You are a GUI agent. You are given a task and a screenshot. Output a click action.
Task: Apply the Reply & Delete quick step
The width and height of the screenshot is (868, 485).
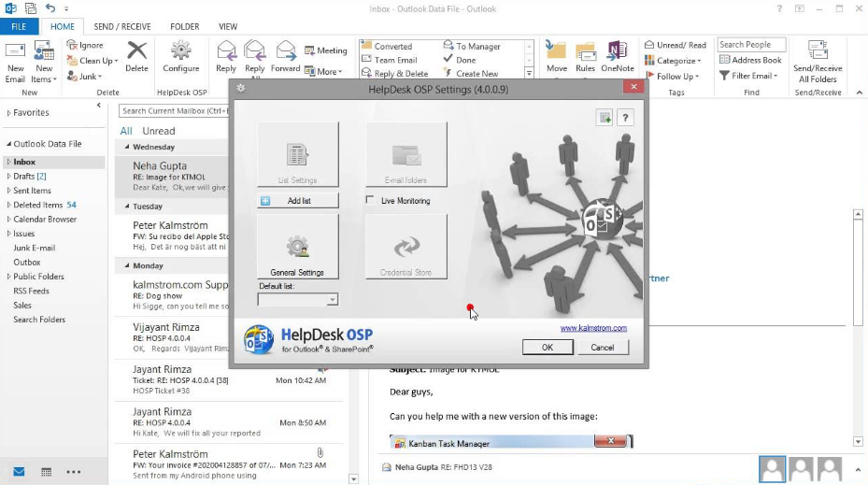(394, 73)
